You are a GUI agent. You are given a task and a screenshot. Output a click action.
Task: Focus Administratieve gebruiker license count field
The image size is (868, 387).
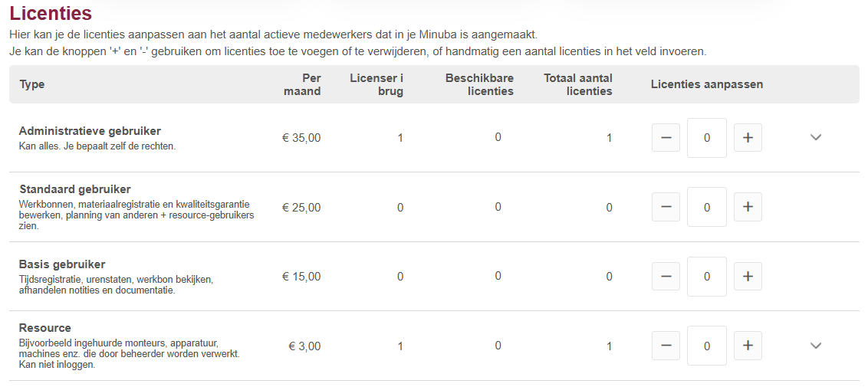[706, 138]
